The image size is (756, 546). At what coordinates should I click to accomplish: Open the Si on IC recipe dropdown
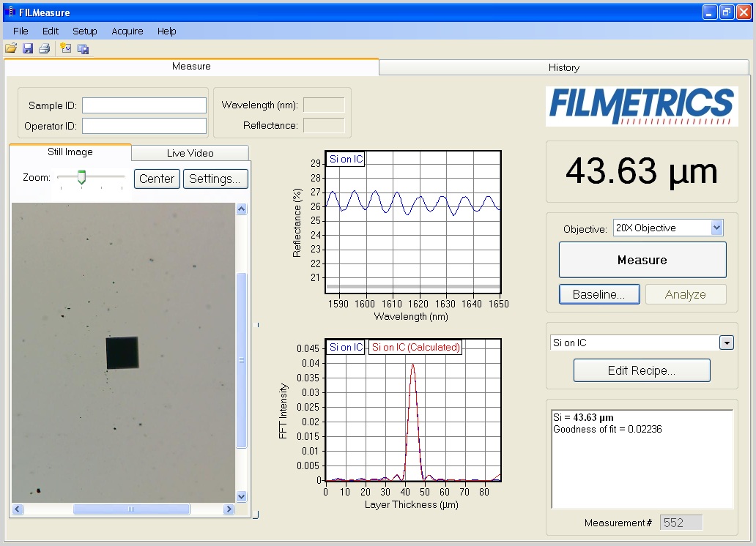[727, 343]
